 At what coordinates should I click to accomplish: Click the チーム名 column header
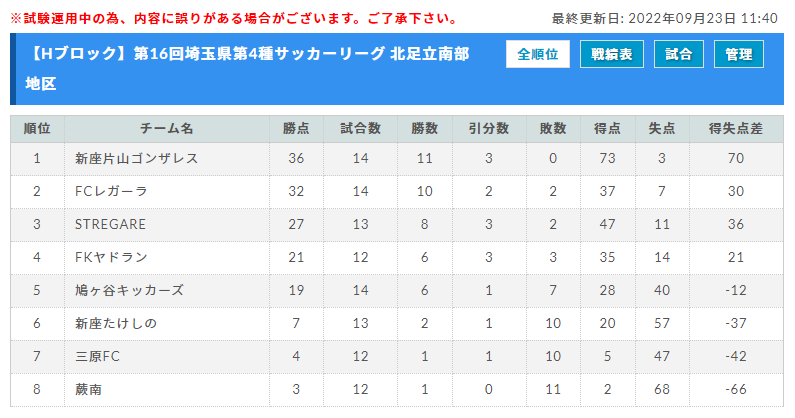(x=167, y=129)
